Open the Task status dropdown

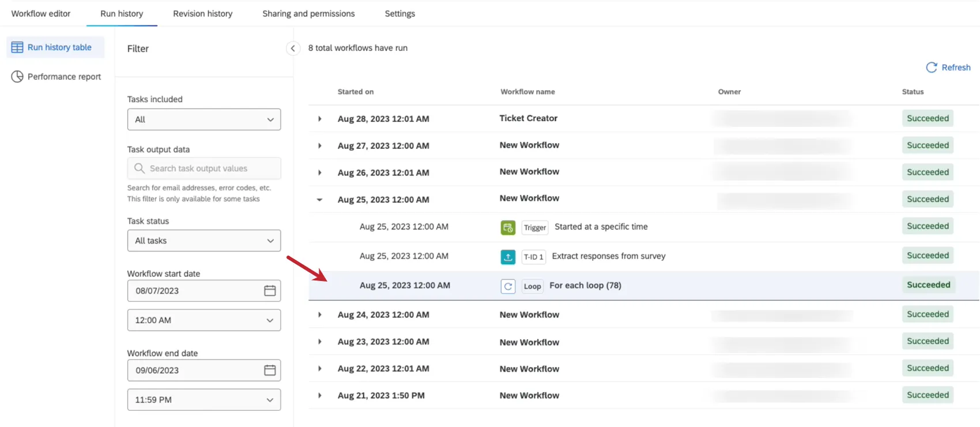203,241
